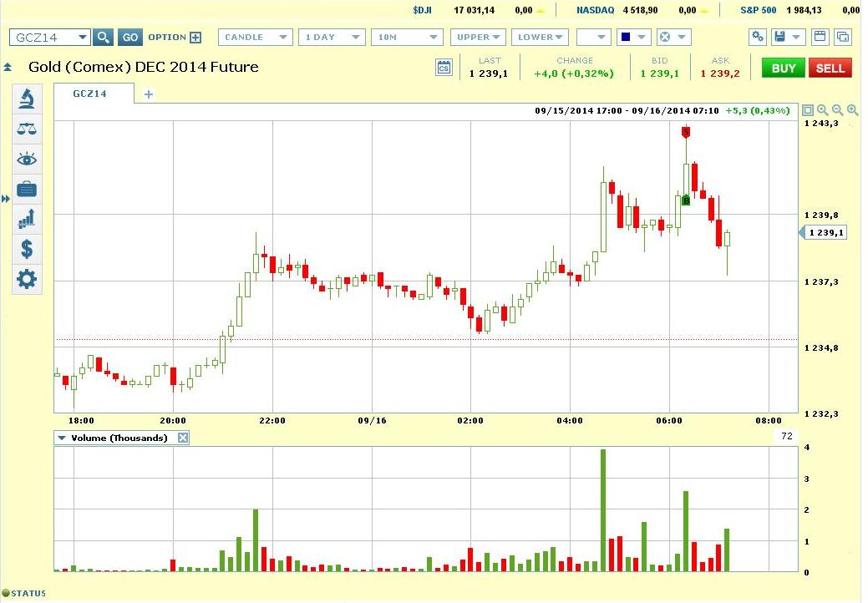868x603 pixels.
Task: Open the briefcase portfolio icon
Action: [x=27, y=189]
